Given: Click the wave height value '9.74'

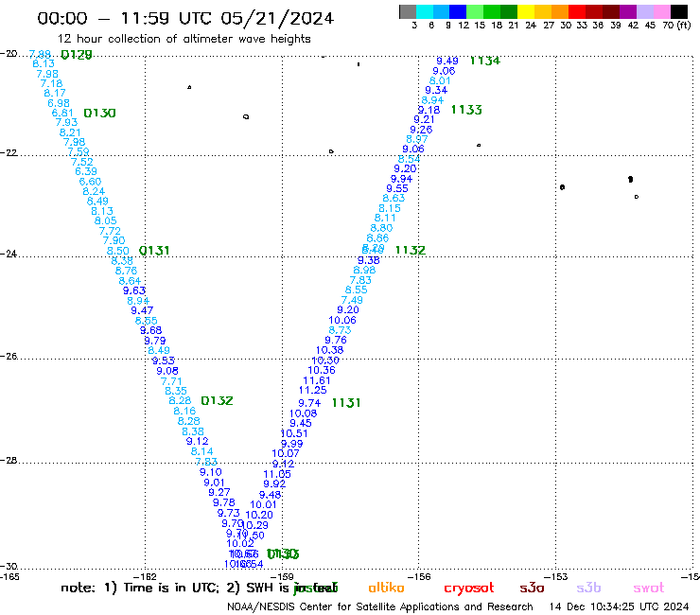Looking at the screenshot, I should pyautogui.click(x=309, y=403).
